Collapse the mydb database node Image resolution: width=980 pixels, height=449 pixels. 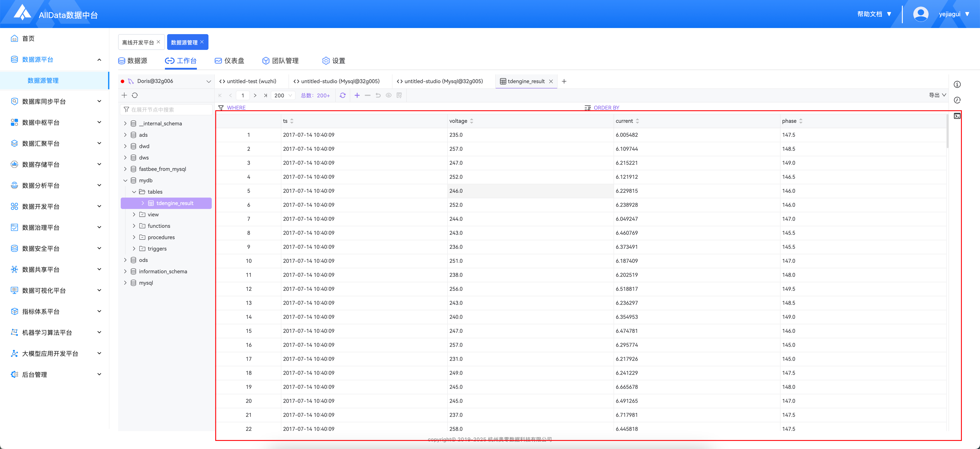(125, 180)
